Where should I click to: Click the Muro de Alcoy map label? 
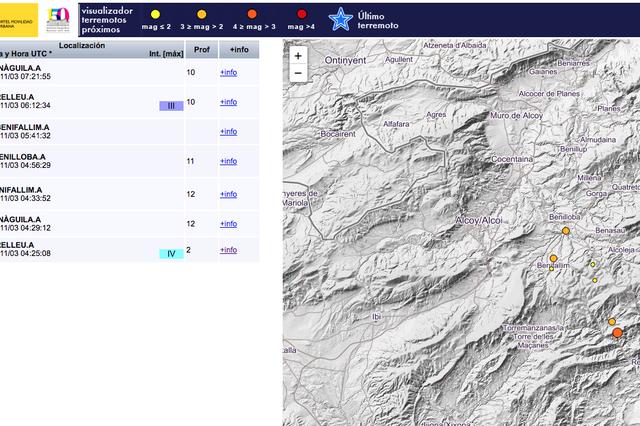(516, 115)
